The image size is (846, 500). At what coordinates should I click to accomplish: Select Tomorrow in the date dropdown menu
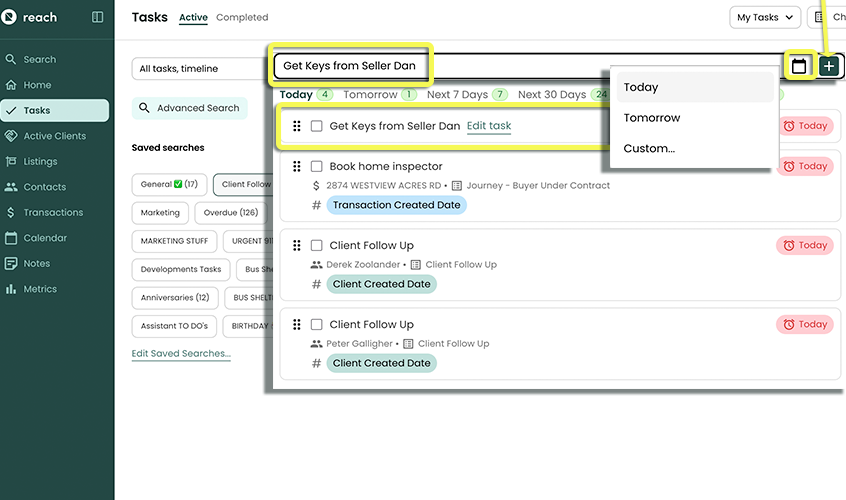click(651, 117)
